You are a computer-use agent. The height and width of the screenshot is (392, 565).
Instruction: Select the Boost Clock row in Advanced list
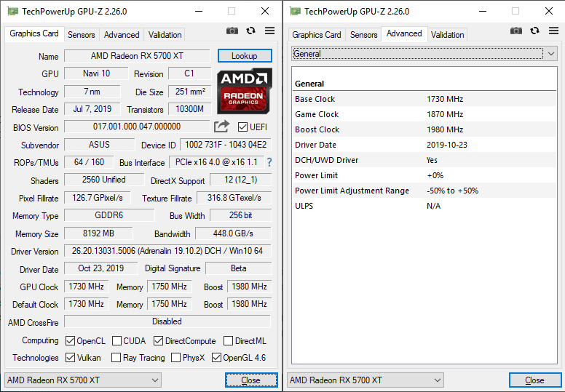tap(424, 129)
